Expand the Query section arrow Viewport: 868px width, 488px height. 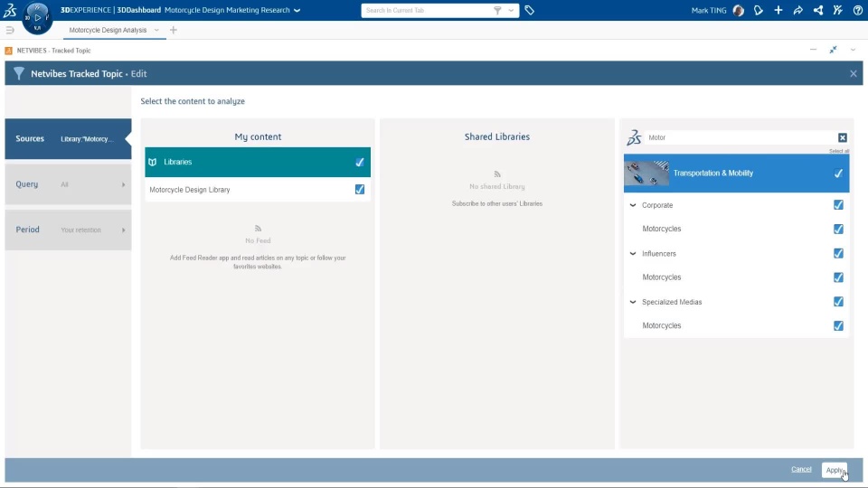pyautogui.click(x=124, y=184)
